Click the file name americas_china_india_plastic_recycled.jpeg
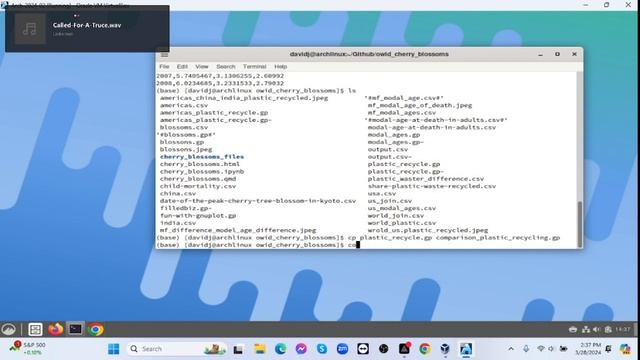Image resolution: width=640 pixels, height=360 pixels. (x=244, y=98)
